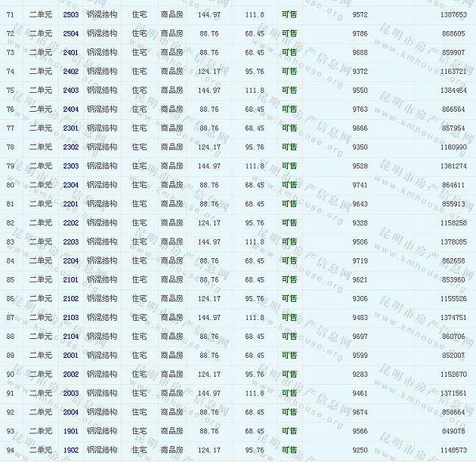Screen dimensions: 476x462
Task: Open room 1901 link
Action: 70,431
